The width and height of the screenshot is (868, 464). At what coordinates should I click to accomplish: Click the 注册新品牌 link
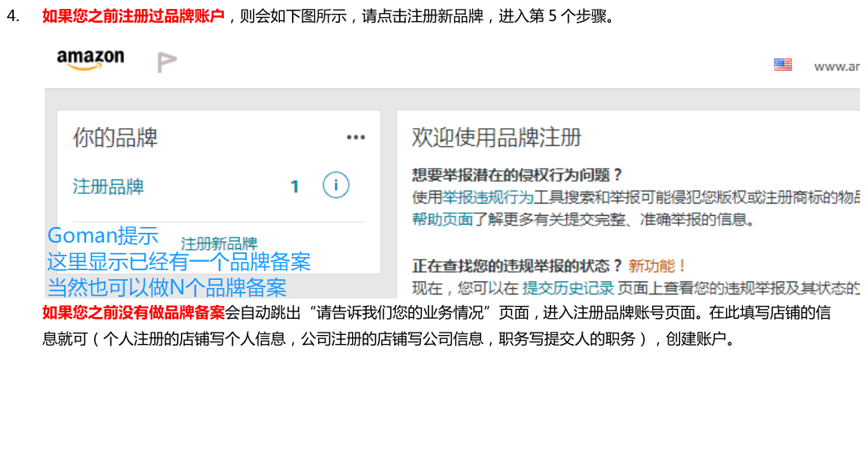click(x=219, y=243)
